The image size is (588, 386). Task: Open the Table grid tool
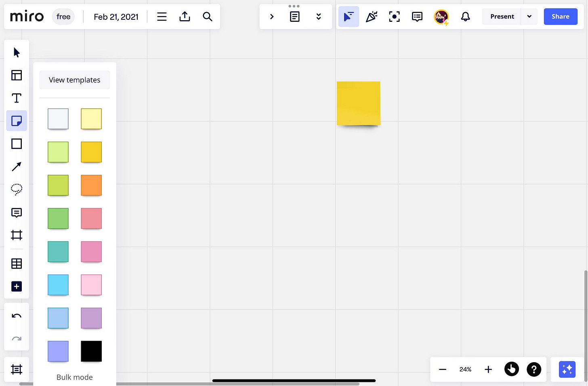pyautogui.click(x=17, y=264)
